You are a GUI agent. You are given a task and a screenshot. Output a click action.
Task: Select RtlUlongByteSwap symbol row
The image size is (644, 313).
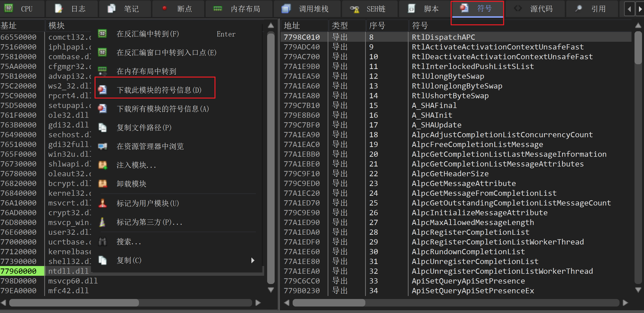[448, 76]
